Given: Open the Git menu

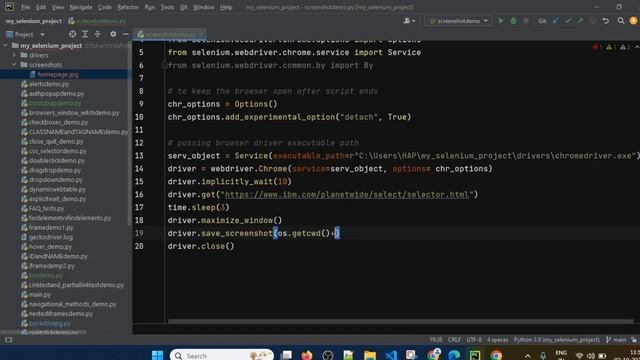Looking at the screenshot, I should (x=184, y=7).
